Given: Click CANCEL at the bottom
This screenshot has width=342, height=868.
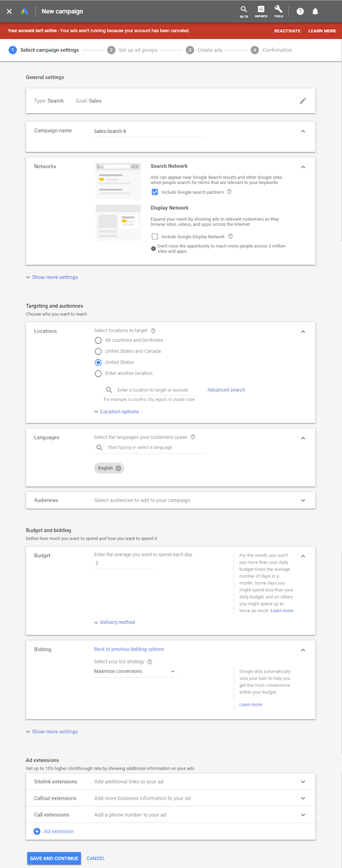Looking at the screenshot, I should [96, 858].
